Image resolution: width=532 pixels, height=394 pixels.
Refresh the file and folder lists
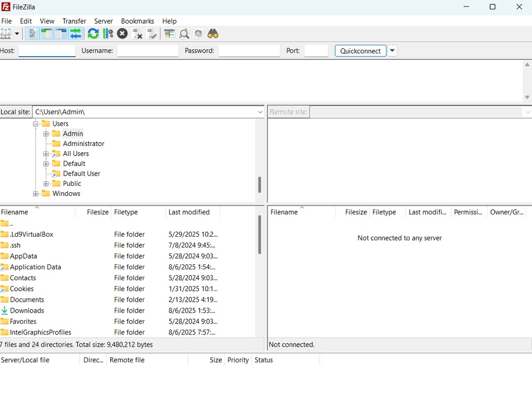(93, 34)
